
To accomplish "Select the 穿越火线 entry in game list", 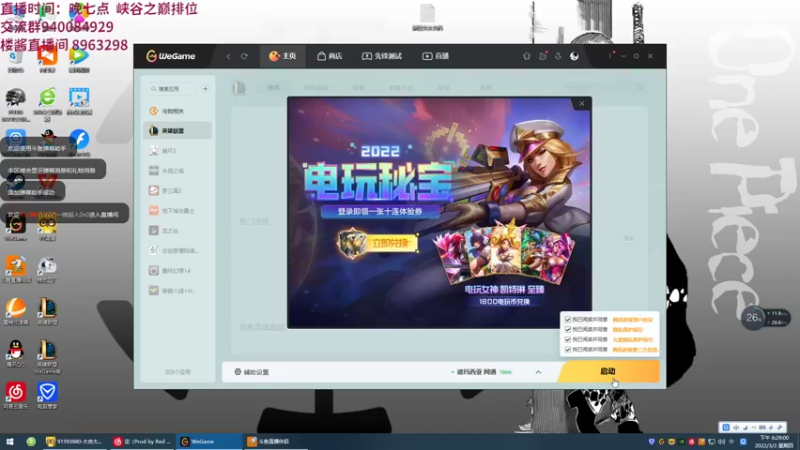I will click(178, 290).
